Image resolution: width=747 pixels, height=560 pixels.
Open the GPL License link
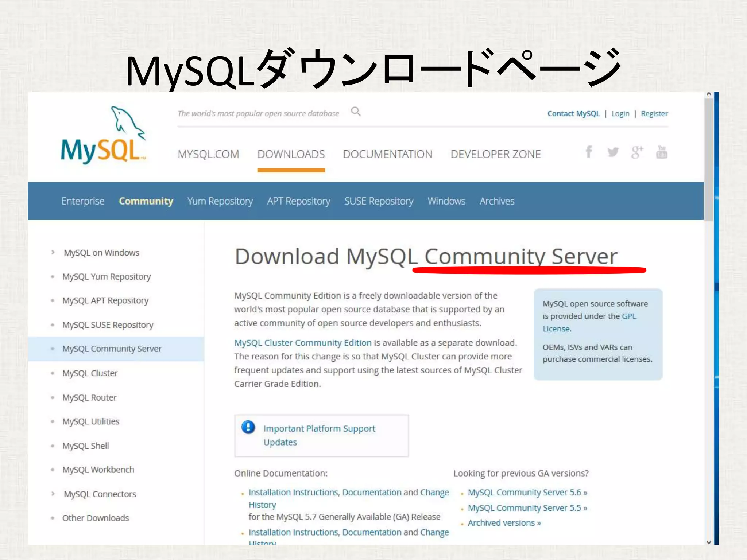(589, 322)
